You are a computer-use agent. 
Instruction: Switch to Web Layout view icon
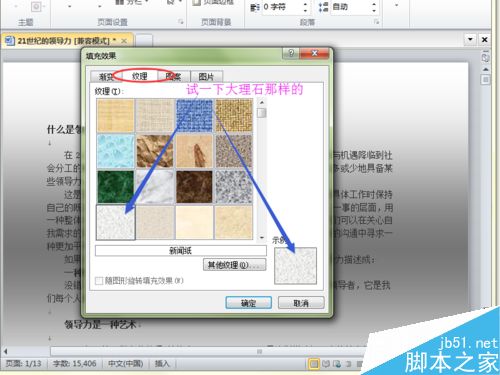[x=337, y=364]
